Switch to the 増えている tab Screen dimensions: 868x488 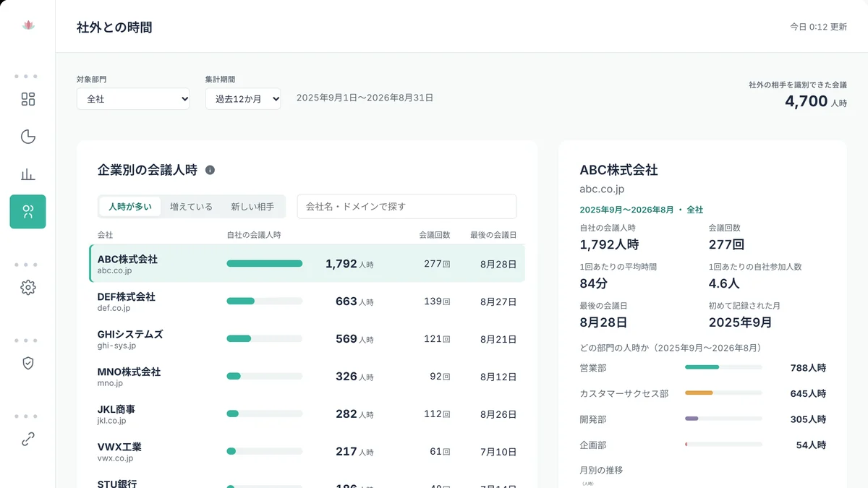[191, 207]
